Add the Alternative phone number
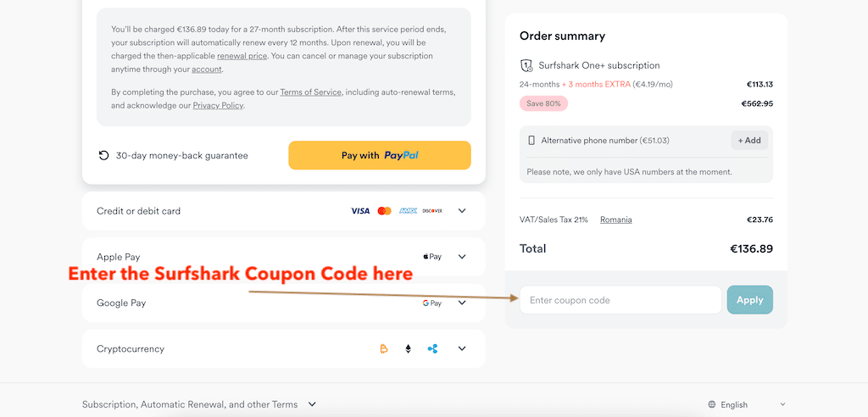Image resolution: width=868 pixels, height=417 pixels. tap(749, 141)
